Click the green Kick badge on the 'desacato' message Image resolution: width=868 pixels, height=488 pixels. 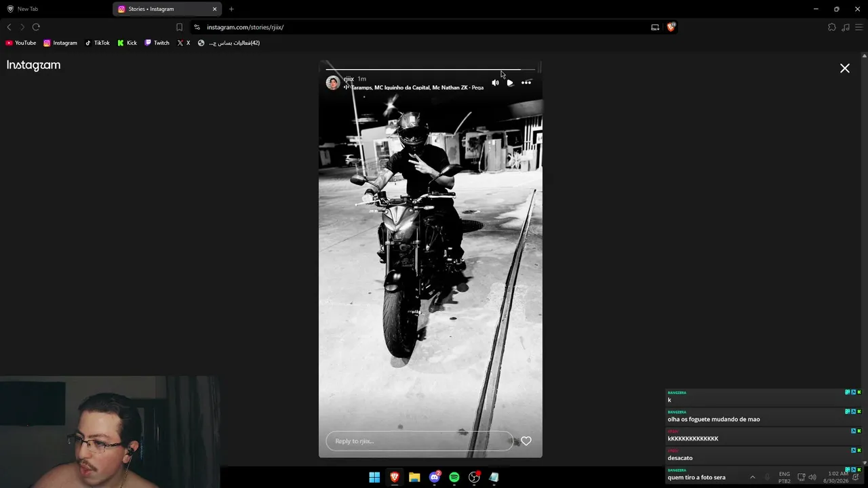pyautogui.click(x=859, y=450)
